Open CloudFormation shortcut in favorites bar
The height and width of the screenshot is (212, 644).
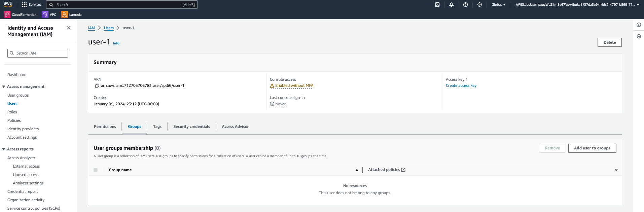point(20,14)
